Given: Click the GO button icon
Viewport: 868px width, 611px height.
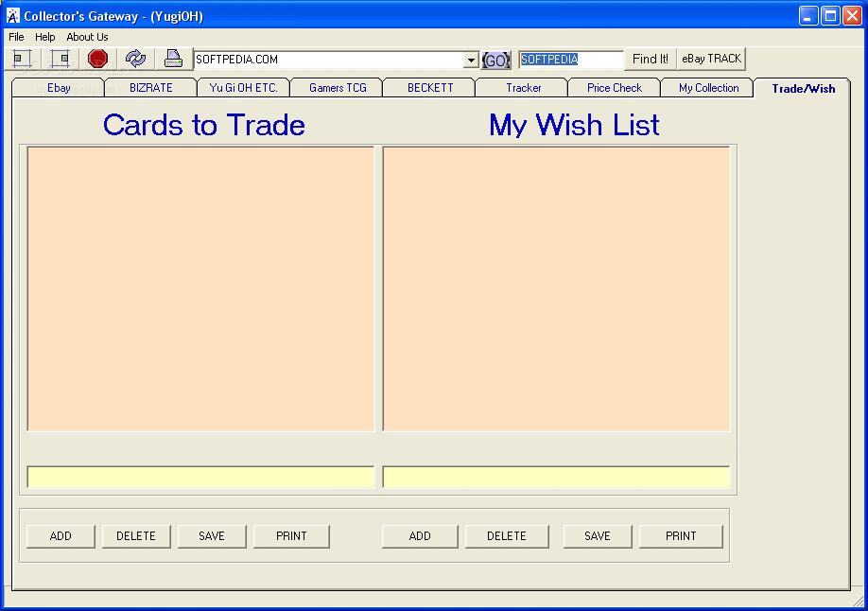Looking at the screenshot, I should (x=495, y=60).
